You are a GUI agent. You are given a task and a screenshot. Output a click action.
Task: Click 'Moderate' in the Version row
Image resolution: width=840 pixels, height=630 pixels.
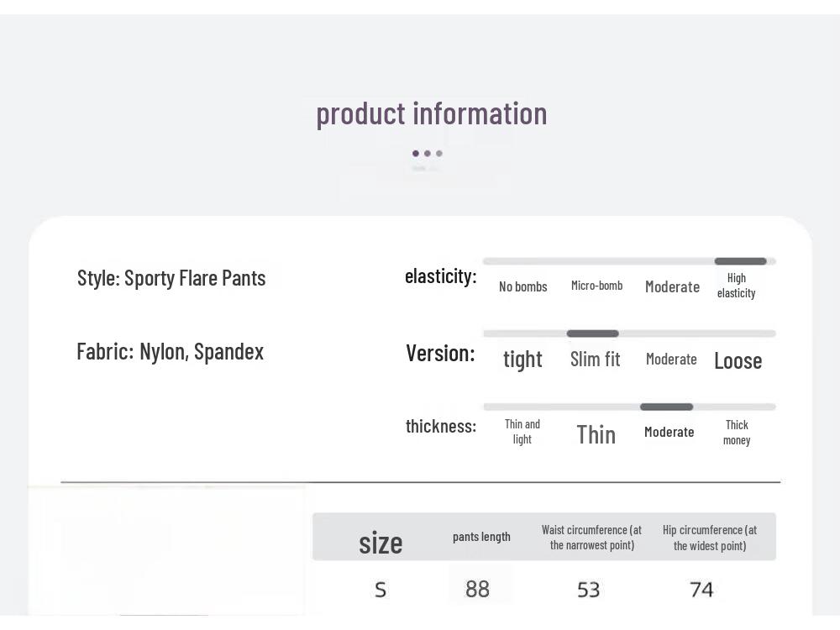click(671, 359)
